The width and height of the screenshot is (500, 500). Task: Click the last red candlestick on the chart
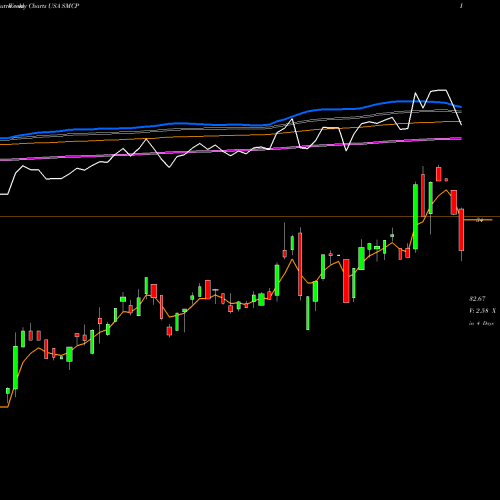tap(461, 230)
